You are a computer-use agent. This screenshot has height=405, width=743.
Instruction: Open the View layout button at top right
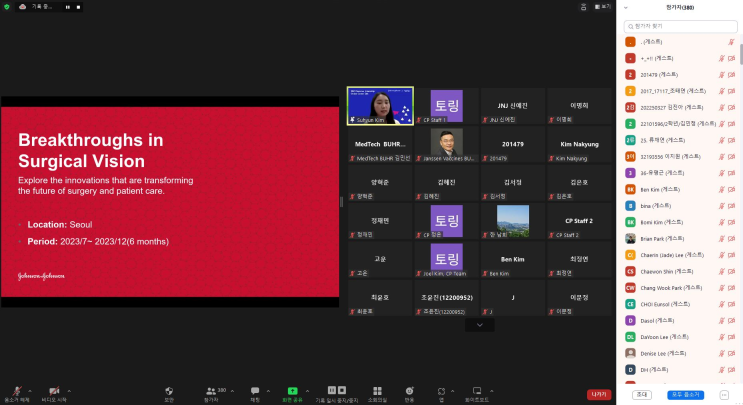tap(603, 7)
